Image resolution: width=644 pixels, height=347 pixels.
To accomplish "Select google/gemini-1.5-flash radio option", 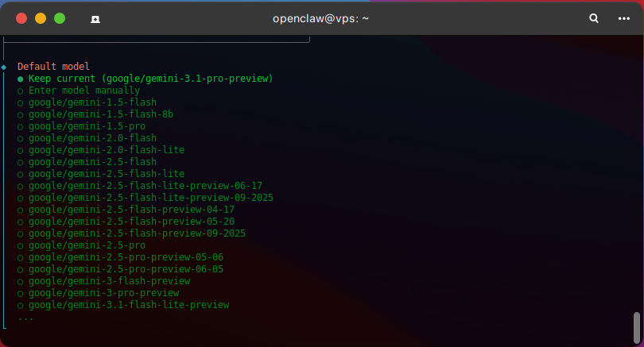I will [x=92, y=102].
